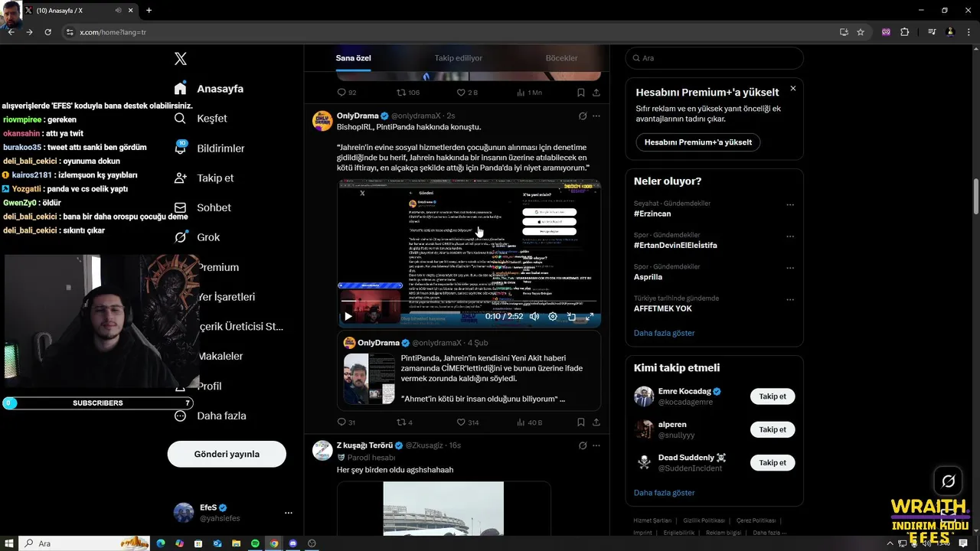Viewport: 980px width, 551px height.
Task: Click the Gönderi yayınla button
Action: [x=227, y=454]
